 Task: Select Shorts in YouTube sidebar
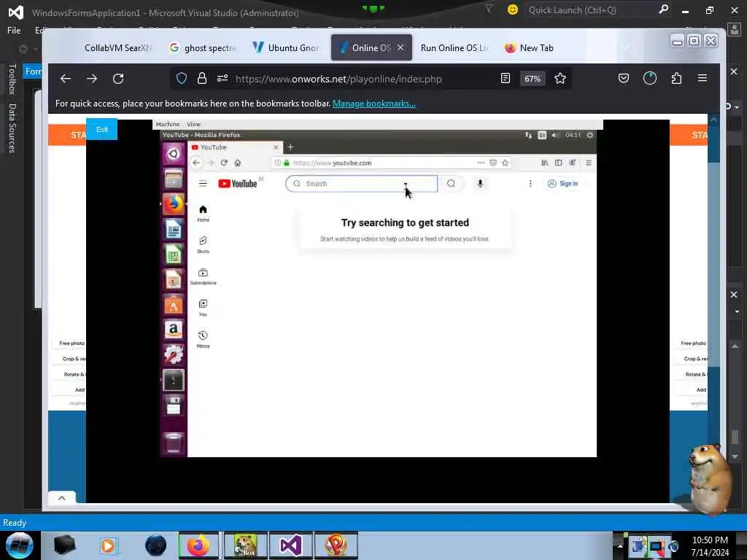click(x=203, y=245)
